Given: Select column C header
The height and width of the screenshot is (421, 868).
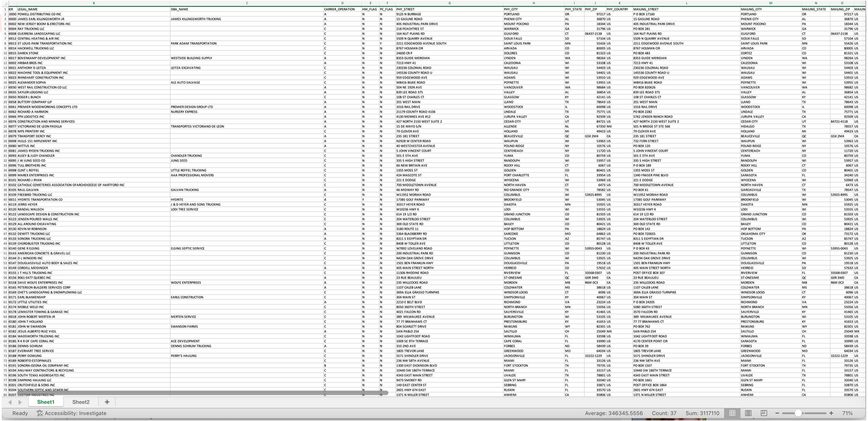Looking at the screenshot, I should tap(246, 3).
